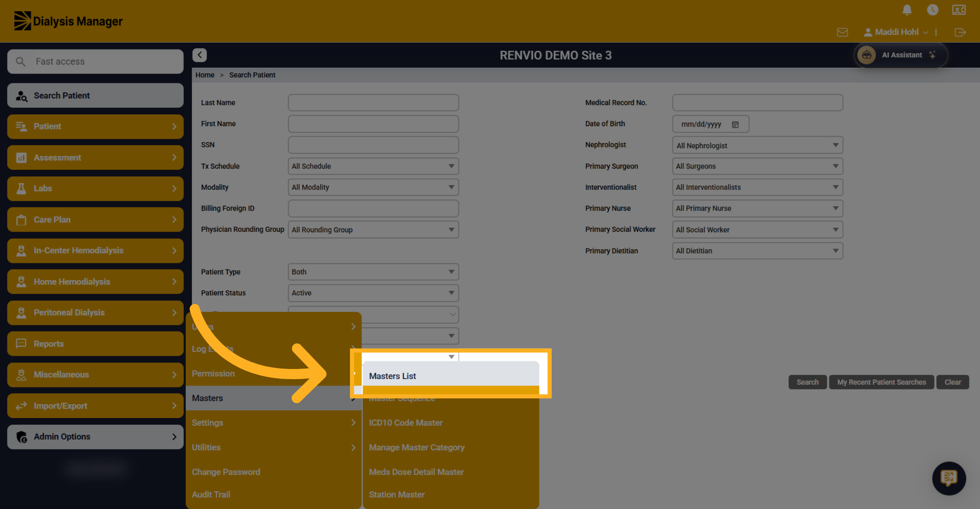The height and width of the screenshot is (509, 980).
Task: Select Station Master entry
Action: (x=451, y=495)
